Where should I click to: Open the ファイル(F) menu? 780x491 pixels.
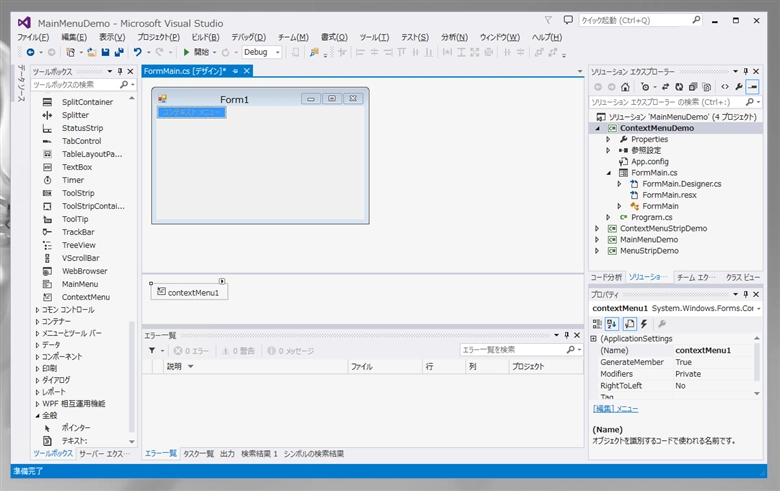pyautogui.click(x=33, y=37)
